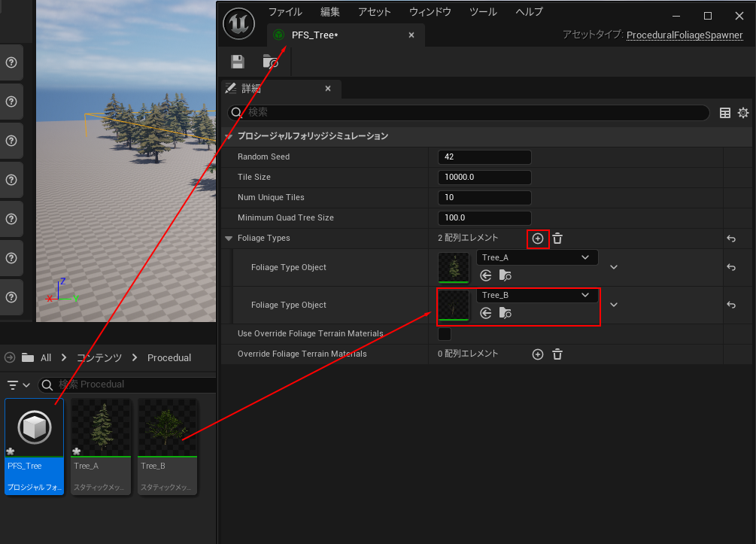The image size is (756, 544).
Task: Collapse the Foliage Types array section
Action: point(229,239)
